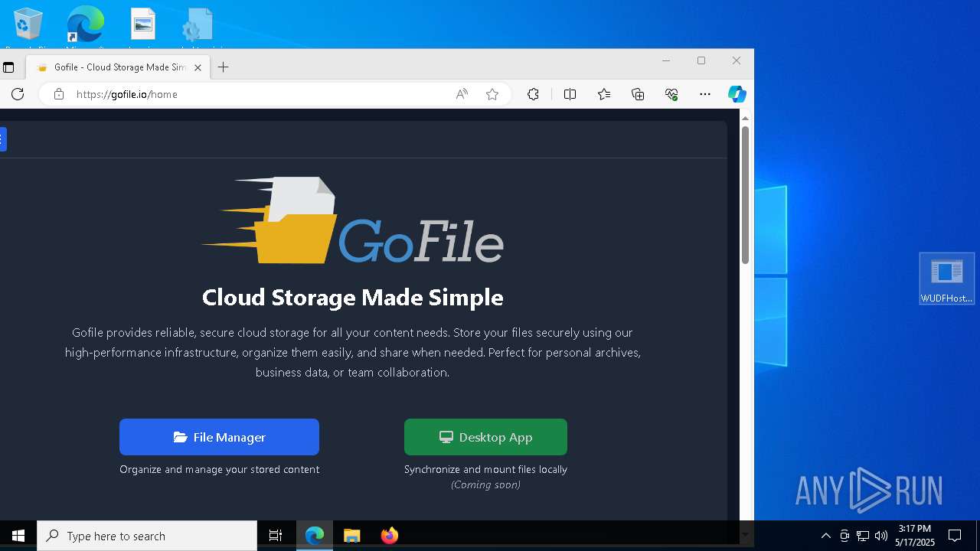
Task: Open Edge Settings and more menu
Action: (705, 94)
